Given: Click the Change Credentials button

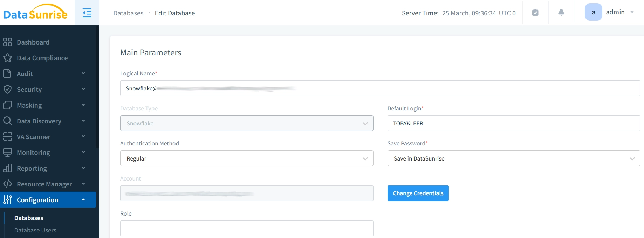Looking at the screenshot, I should point(418,193).
